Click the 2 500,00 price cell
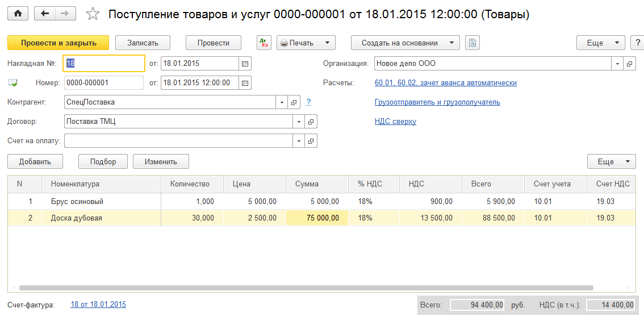Image resolution: width=644 pixels, height=316 pixels. pos(254,218)
